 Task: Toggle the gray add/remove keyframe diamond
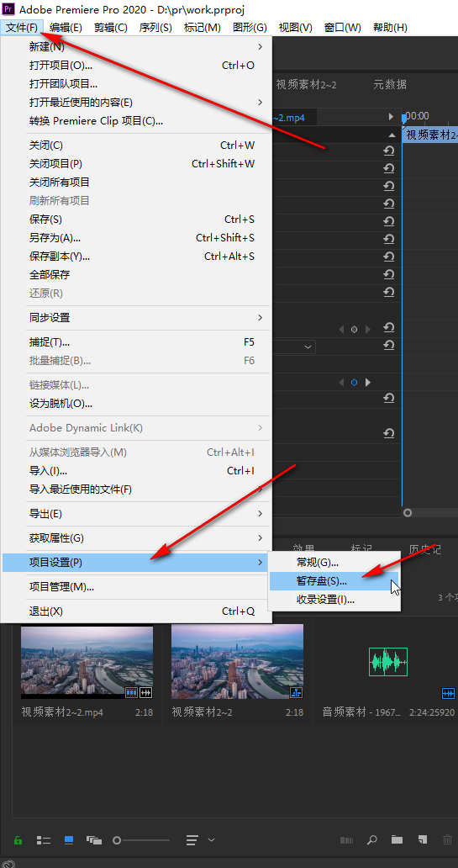[354, 330]
